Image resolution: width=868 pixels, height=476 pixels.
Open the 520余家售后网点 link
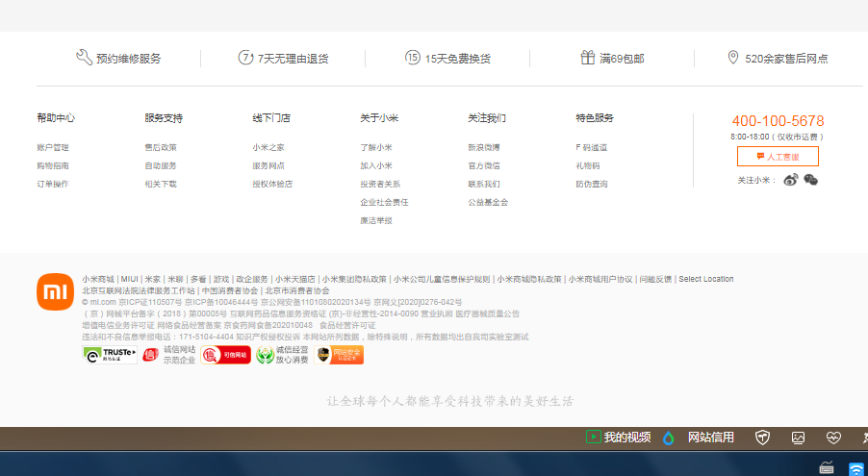click(786, 58)
